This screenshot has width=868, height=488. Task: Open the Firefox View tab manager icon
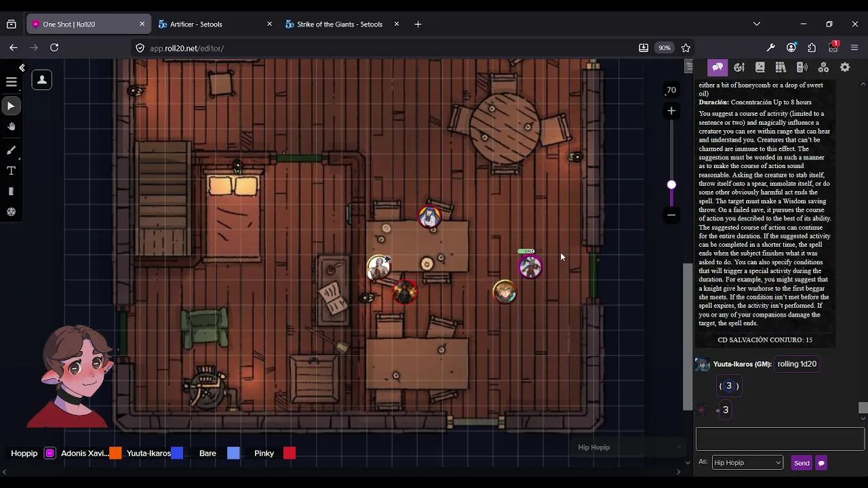point(12,24)
